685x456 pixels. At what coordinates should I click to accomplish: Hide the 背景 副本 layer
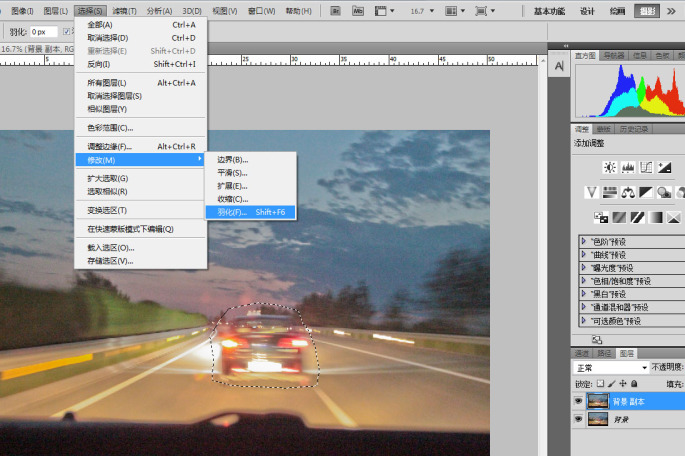pyautogui.click(x=578, y=400)
